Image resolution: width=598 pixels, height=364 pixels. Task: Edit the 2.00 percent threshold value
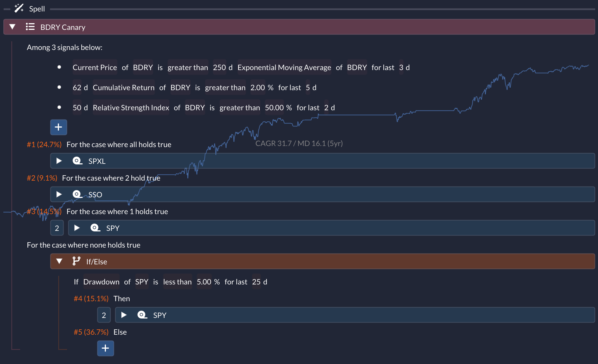257,88
